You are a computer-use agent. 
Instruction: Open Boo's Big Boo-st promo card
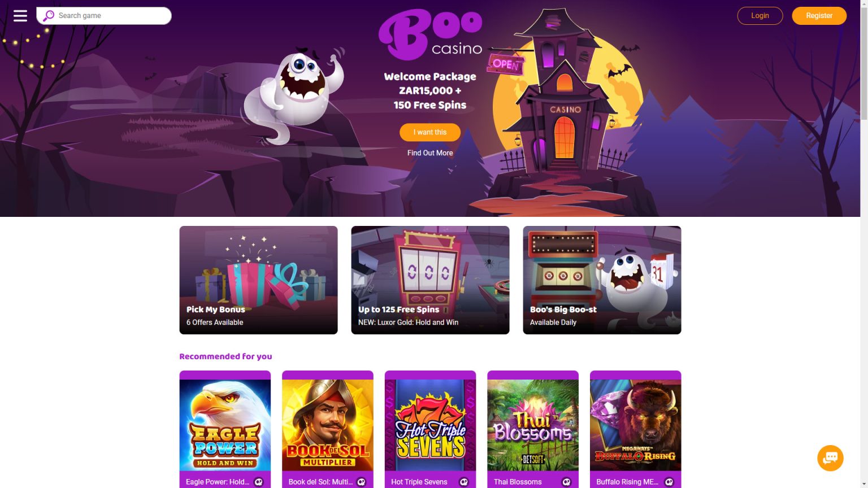tap(602, 280)
